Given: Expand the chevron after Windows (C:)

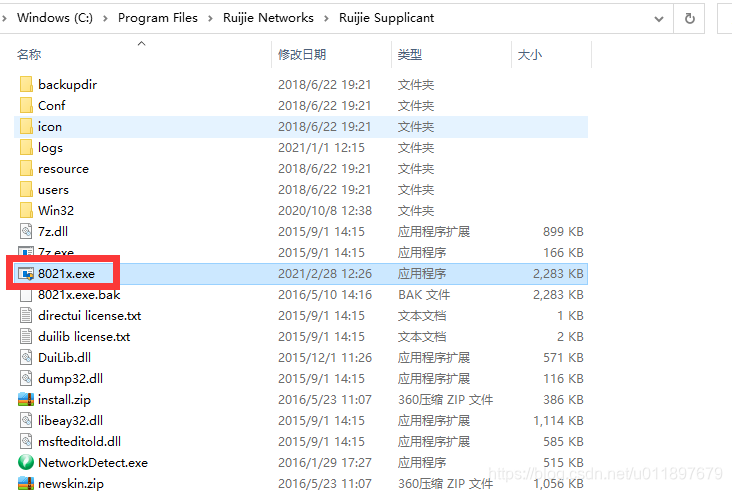Looking at the screenshot, I should 105,18.
